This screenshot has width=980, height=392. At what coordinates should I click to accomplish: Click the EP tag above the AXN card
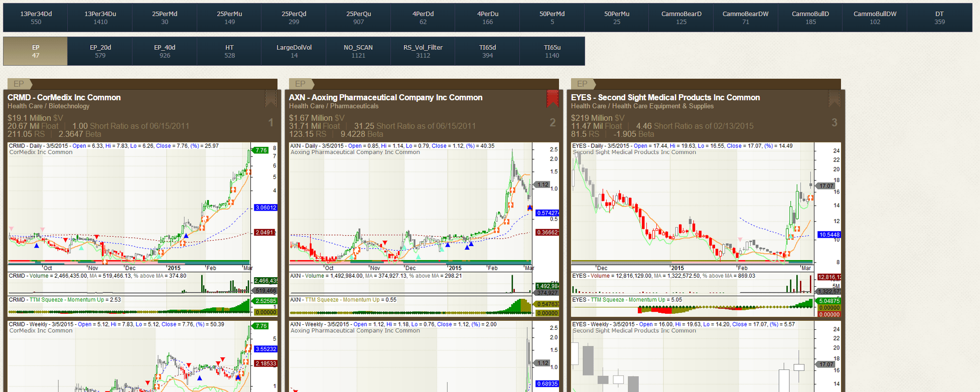301,84
